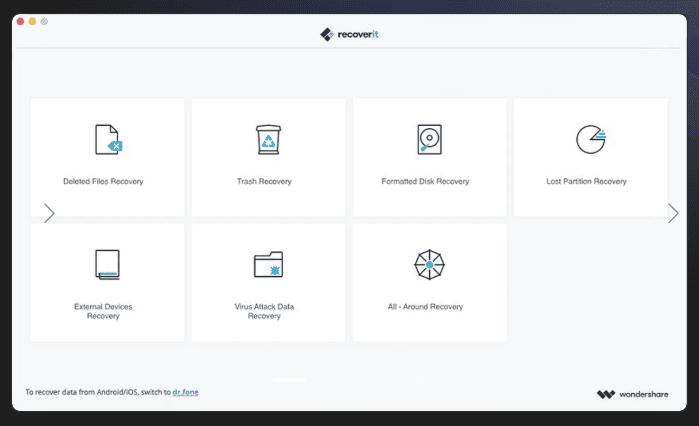This screenshot has height=426, width=699.
Task: Go to next page with right chevron
Action: 673,213
